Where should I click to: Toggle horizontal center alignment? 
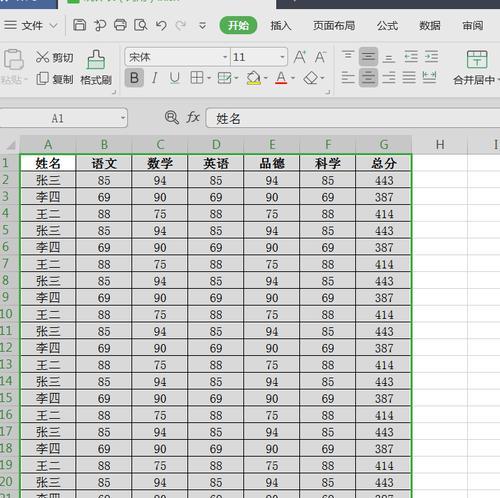368,78
